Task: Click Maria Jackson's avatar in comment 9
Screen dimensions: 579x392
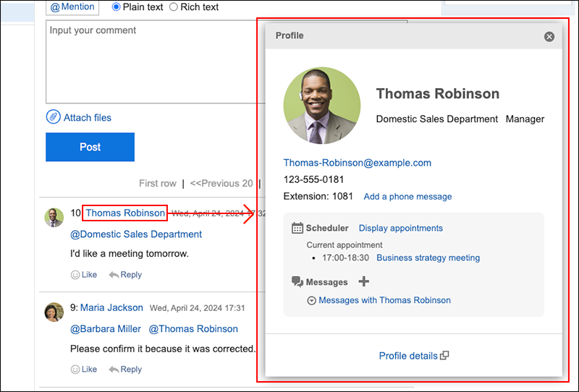Action: click(54, 312)
